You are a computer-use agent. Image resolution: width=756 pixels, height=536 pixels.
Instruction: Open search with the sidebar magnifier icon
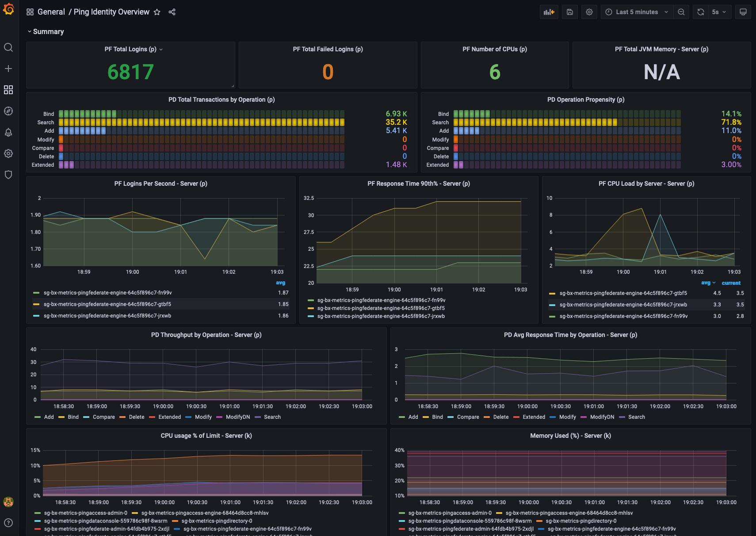point(8,47)
